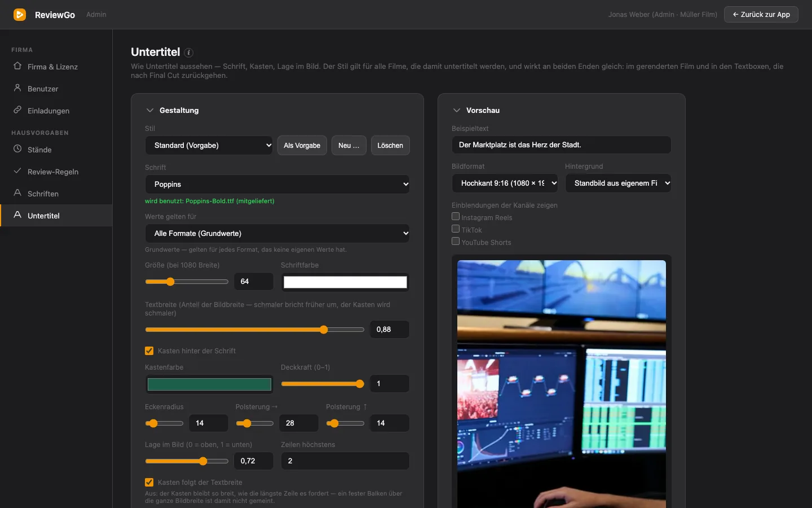
Task: Click the Untertitel letter icon in sidebar
Action: click(17, 215)
